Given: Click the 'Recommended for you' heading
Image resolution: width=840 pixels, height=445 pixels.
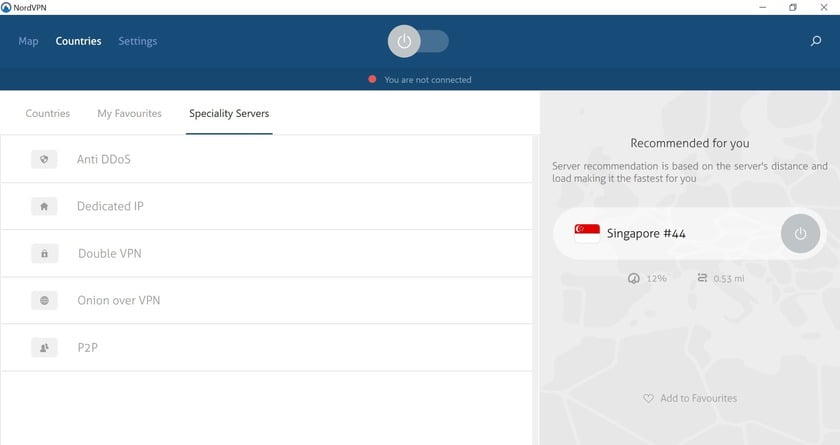Looking at the screenshot, I should pos(690,143).
